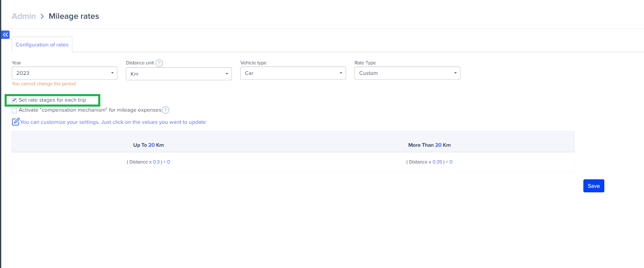The image size is (644, 268).
Task: Edit the 20 value in More Than header
Action: [438, 145]
